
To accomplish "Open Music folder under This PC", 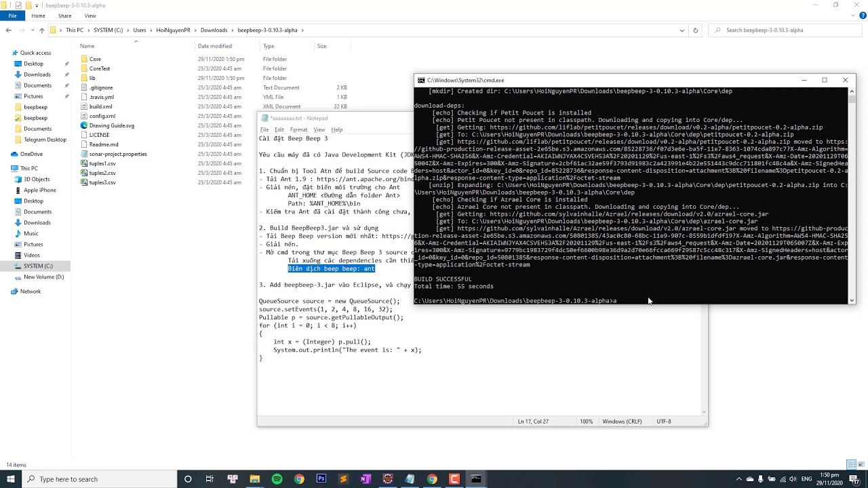I will [x=31, y=234].
